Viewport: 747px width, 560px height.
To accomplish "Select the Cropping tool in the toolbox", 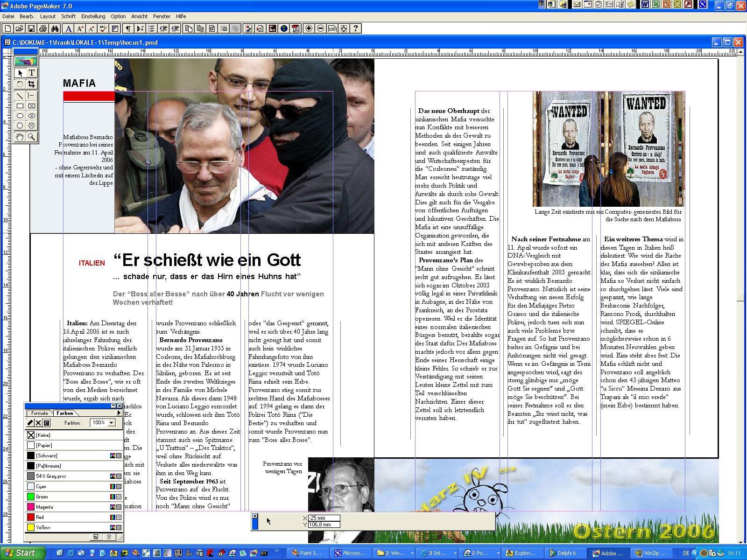I will (x=31, y=84).
